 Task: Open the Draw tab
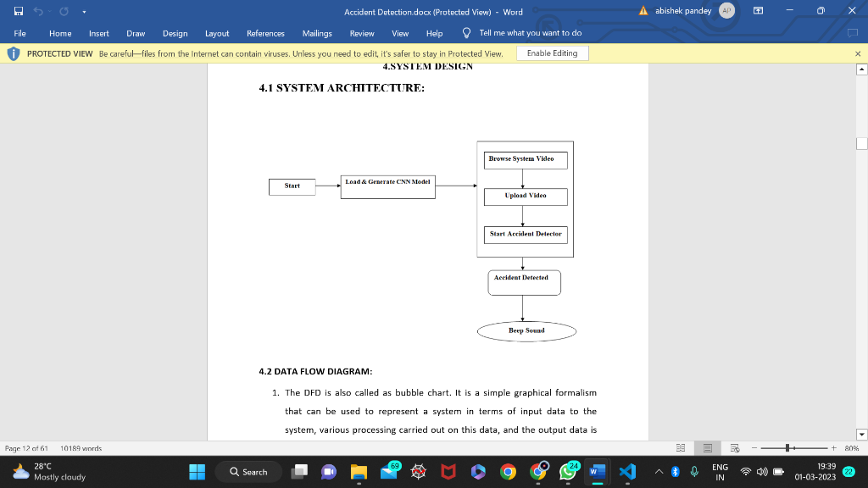136,33
